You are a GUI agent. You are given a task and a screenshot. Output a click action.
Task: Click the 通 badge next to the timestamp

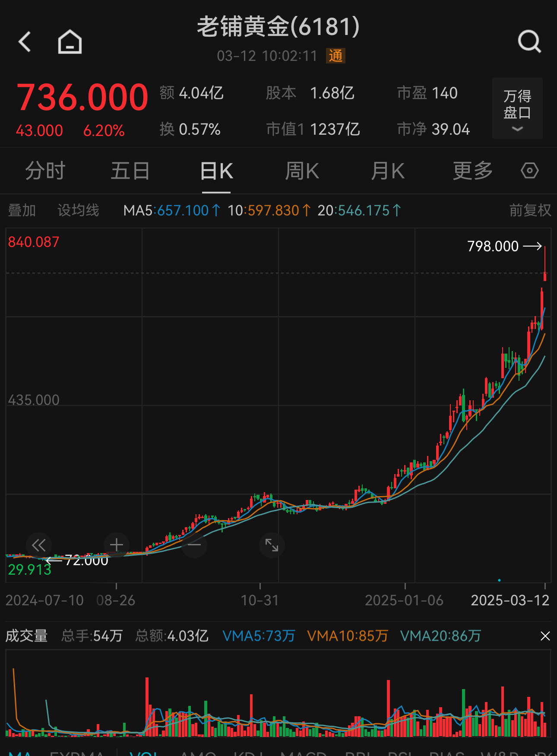pos(335,56)
